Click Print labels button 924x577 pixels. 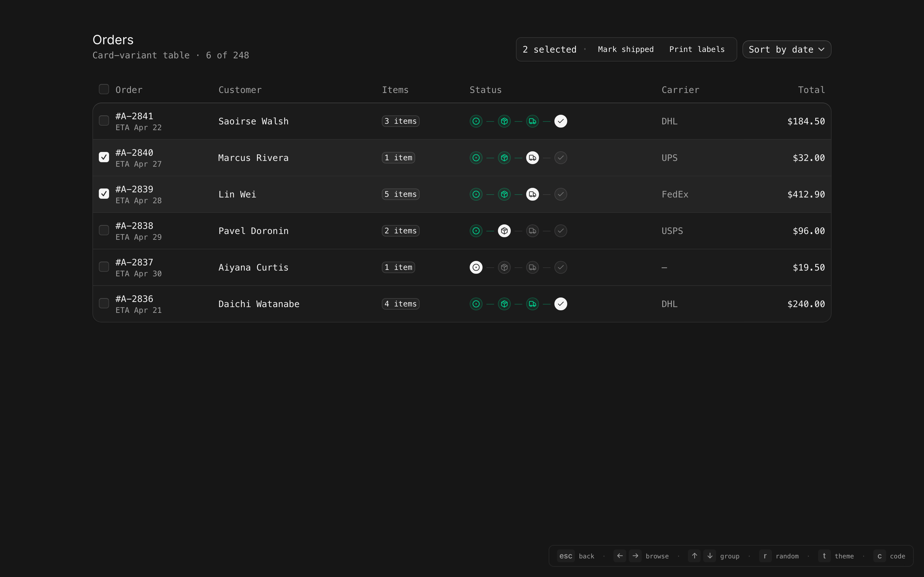click(697, 50)
